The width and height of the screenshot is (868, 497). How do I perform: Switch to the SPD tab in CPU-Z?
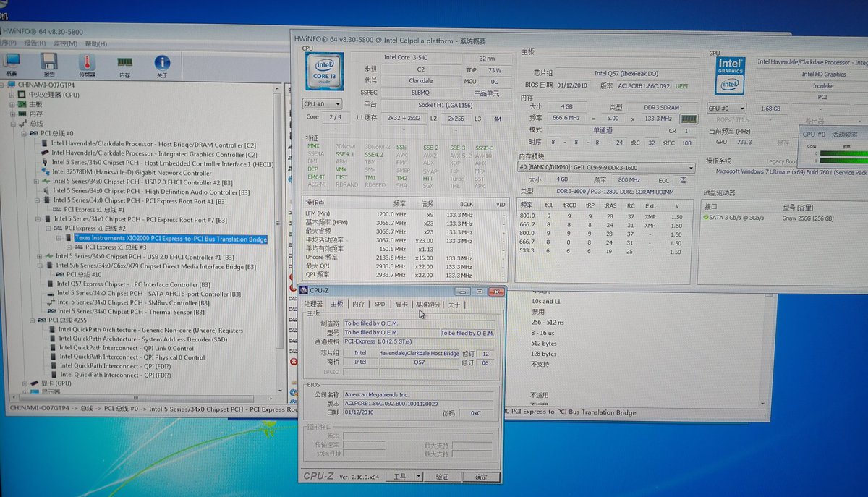point(379,305)
